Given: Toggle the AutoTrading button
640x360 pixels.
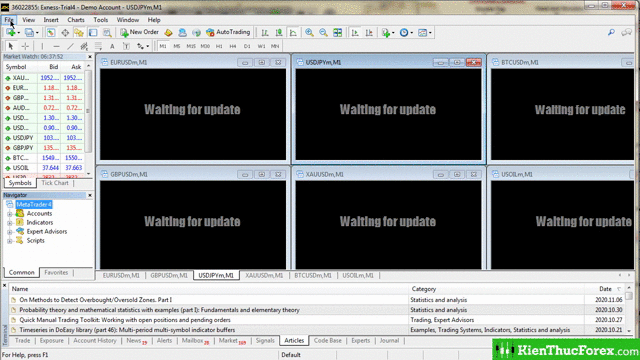Looking at the screenshot, I should click(x=228, y=32).
